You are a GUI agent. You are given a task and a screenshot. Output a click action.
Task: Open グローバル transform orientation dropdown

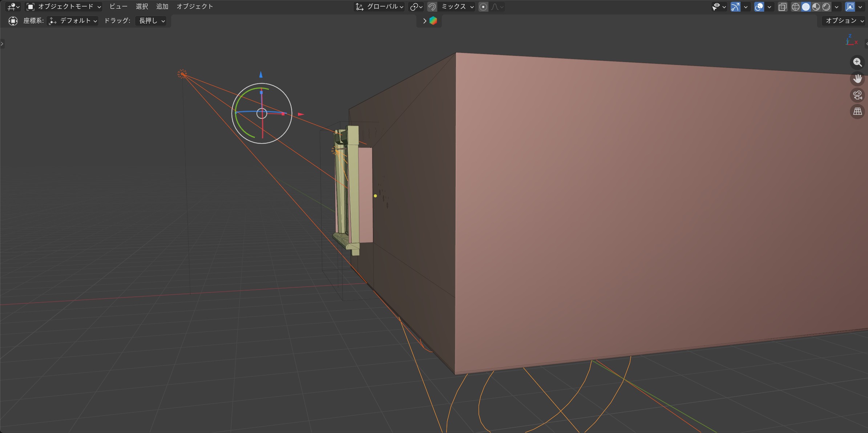tap(379, 7)
